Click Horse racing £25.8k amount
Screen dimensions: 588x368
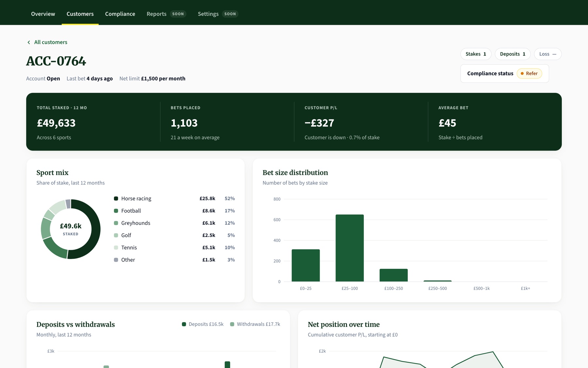(207, 199)
